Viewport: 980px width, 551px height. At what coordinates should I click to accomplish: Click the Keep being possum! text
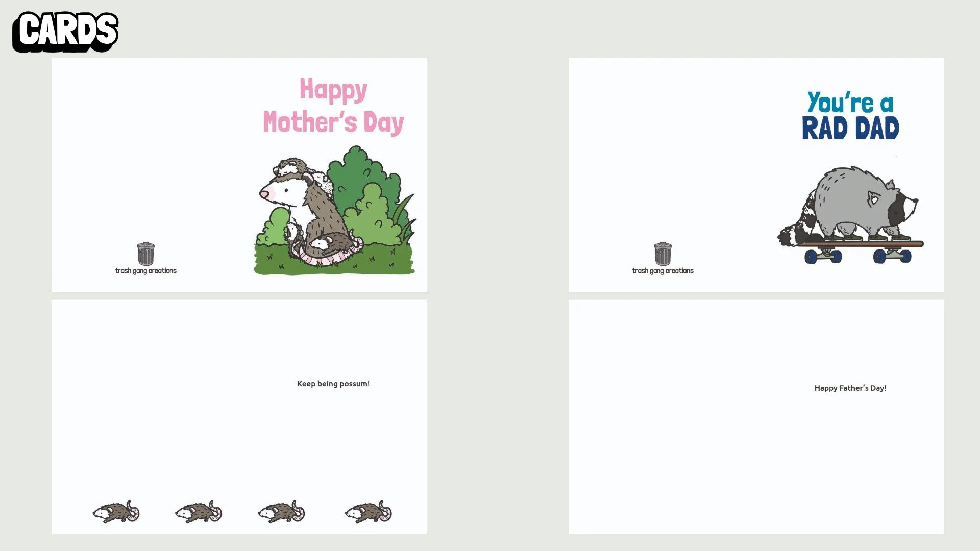point(333,384)
